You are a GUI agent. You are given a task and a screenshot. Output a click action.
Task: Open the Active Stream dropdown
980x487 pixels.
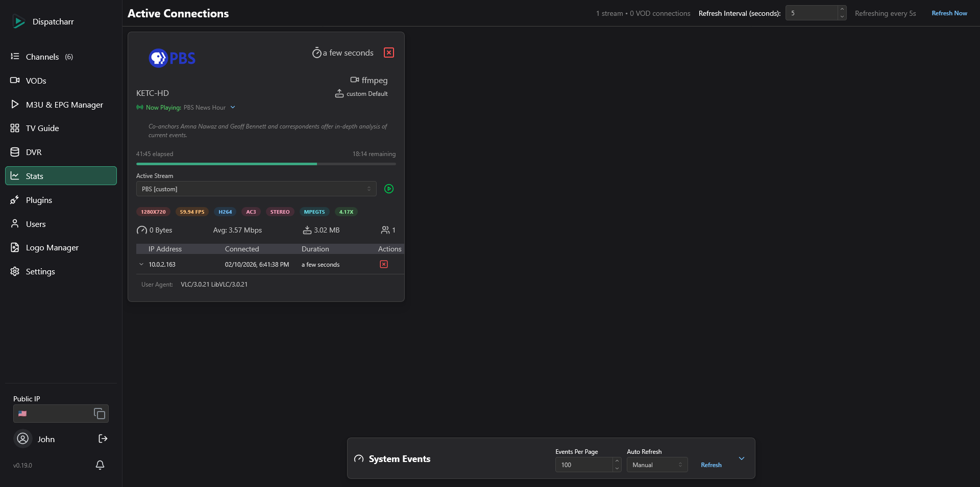(256, 189)
